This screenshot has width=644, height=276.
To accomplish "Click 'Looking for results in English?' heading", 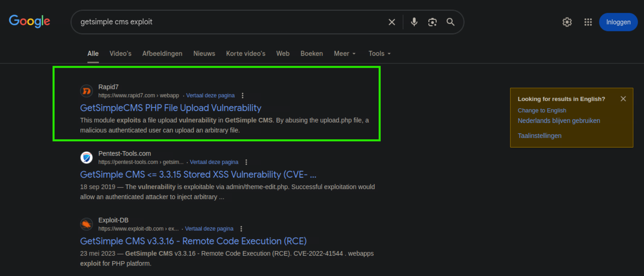I will (561, 99).
